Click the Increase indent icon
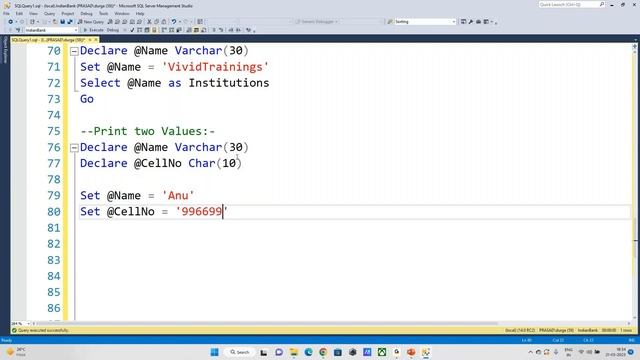The image size is (640, 360). (238, 30)
